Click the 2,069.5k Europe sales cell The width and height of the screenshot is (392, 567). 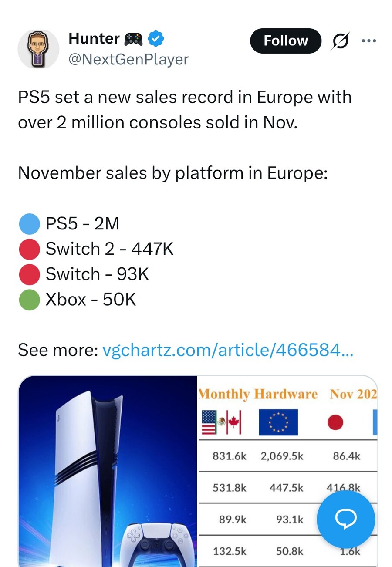click(282, 456)
